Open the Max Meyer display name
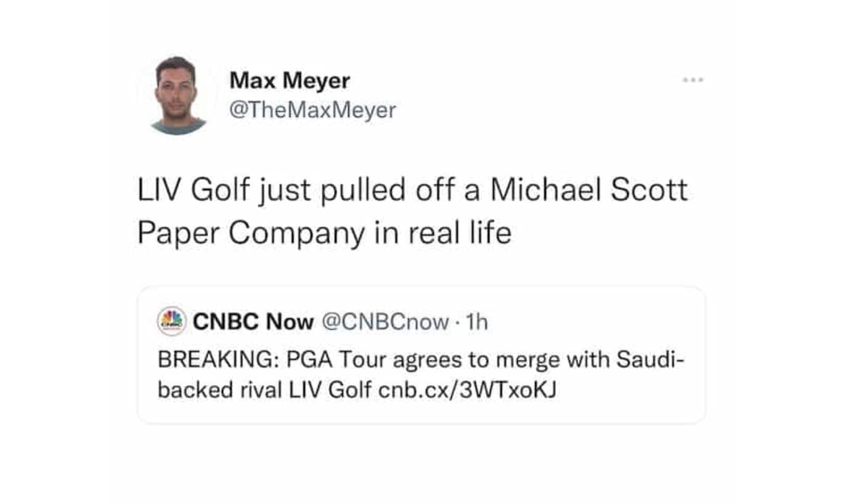 click(290, 80)
